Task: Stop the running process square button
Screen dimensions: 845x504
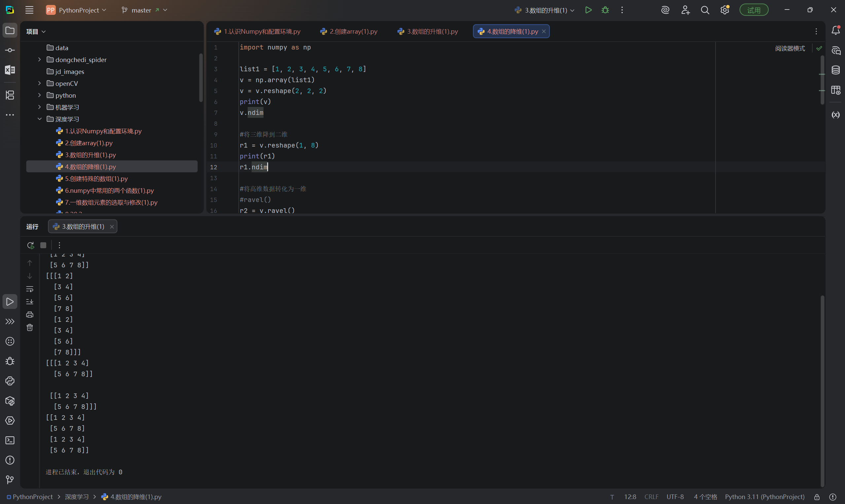Action: [x=43, y=245]
